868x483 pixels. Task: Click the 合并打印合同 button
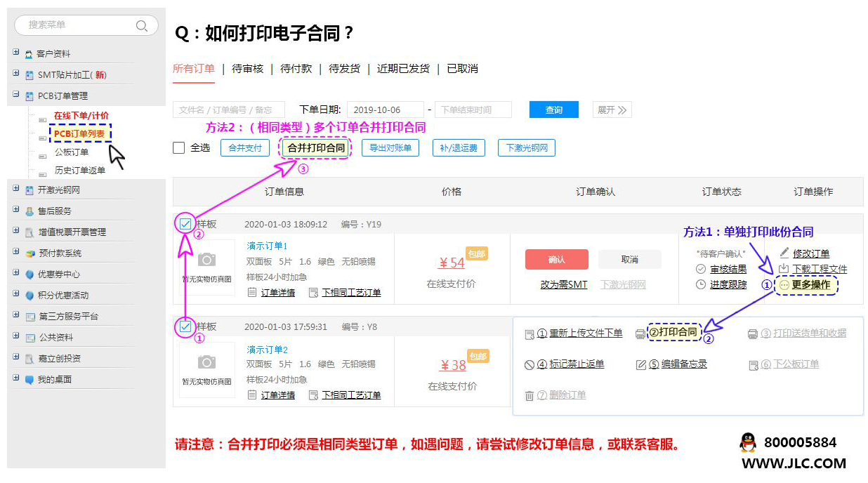click(x=316, y=148)
